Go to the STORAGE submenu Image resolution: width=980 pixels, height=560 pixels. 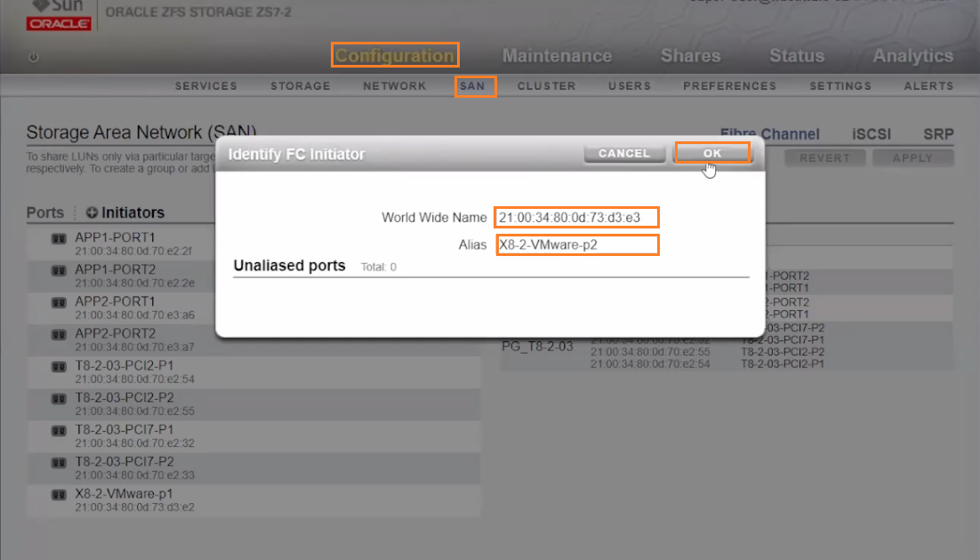pos(301,86)
